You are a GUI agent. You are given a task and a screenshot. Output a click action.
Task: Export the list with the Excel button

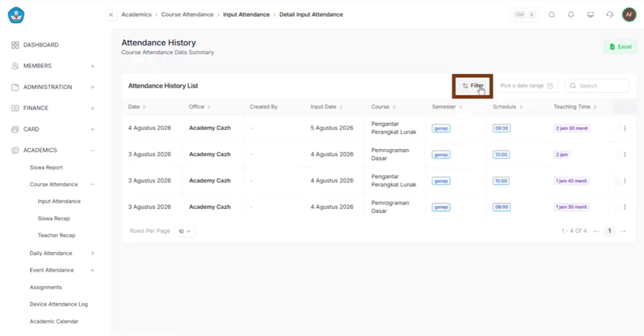620,47
